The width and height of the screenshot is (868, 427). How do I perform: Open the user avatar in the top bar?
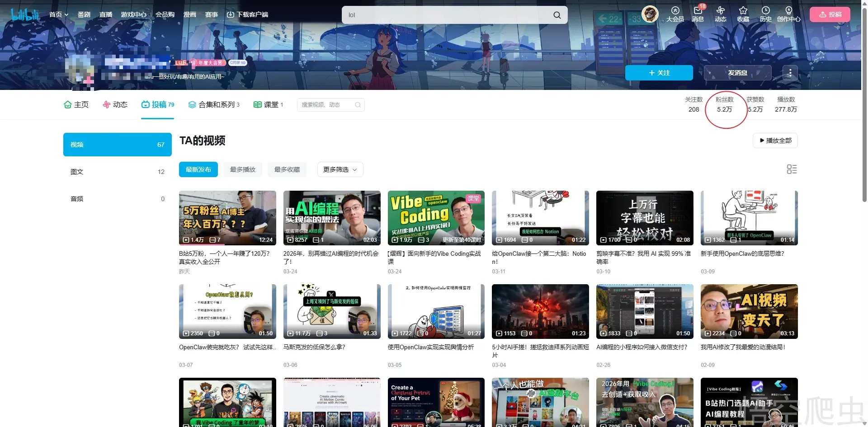click(650, 14)
